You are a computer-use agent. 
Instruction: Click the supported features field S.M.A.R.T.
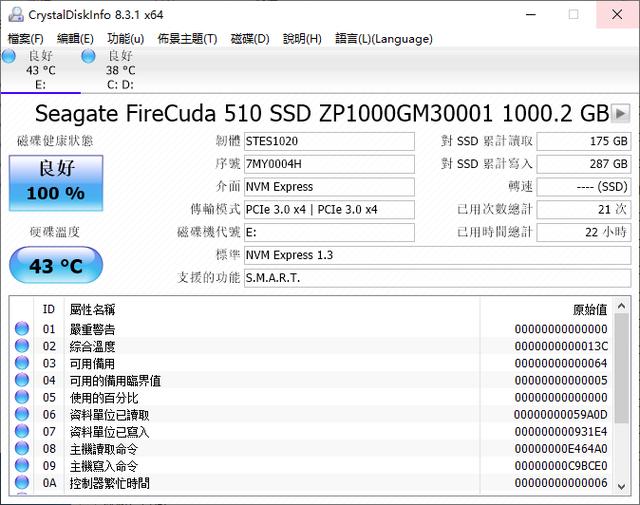438,278
